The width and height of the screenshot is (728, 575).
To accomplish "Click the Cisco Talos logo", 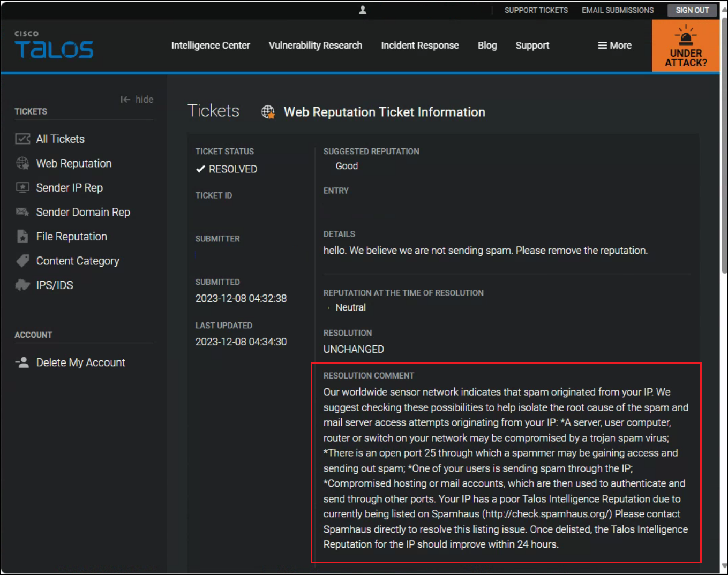I will click(54, 45).
